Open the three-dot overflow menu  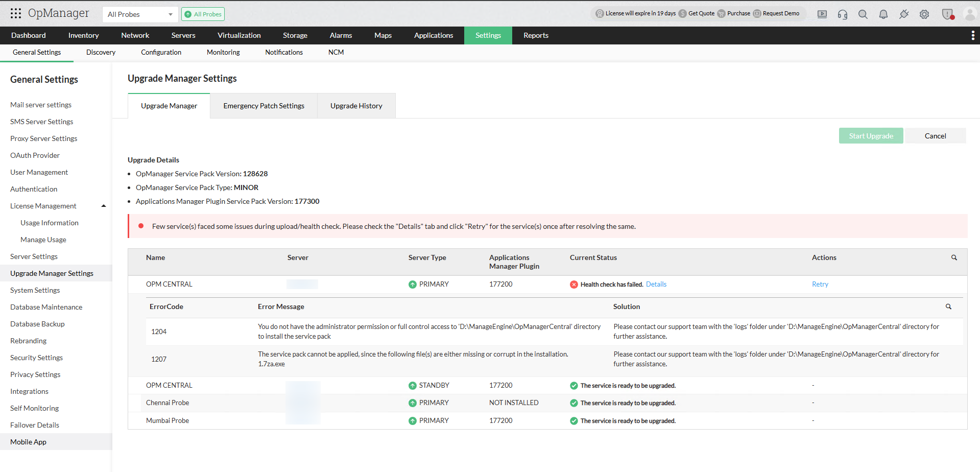click(973, 35)
